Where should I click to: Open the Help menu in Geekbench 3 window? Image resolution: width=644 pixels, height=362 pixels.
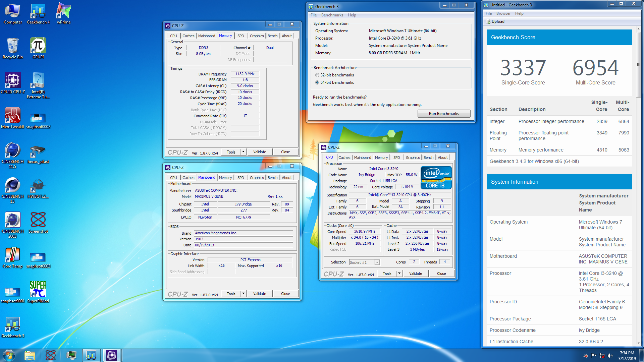click(352, 15)
